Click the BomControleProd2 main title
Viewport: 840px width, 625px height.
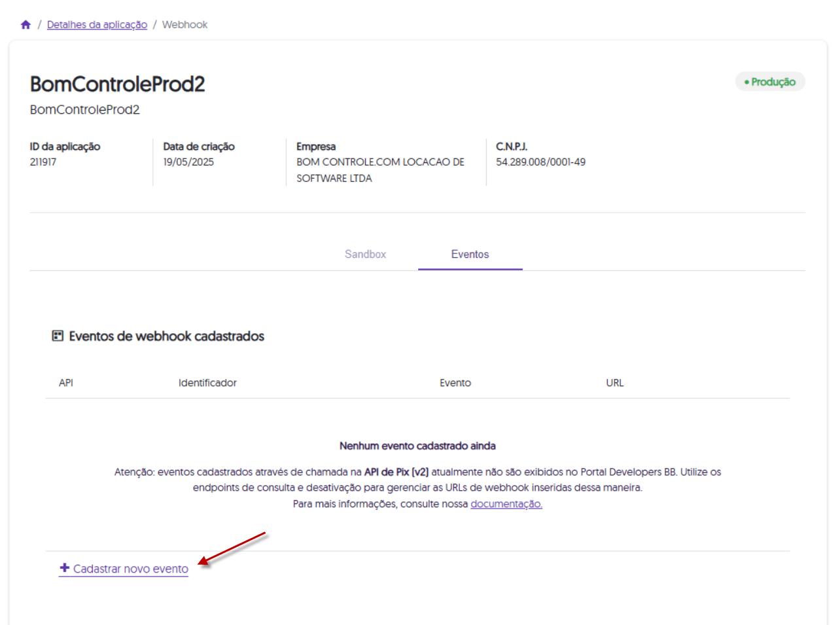[x=118, y=84]
